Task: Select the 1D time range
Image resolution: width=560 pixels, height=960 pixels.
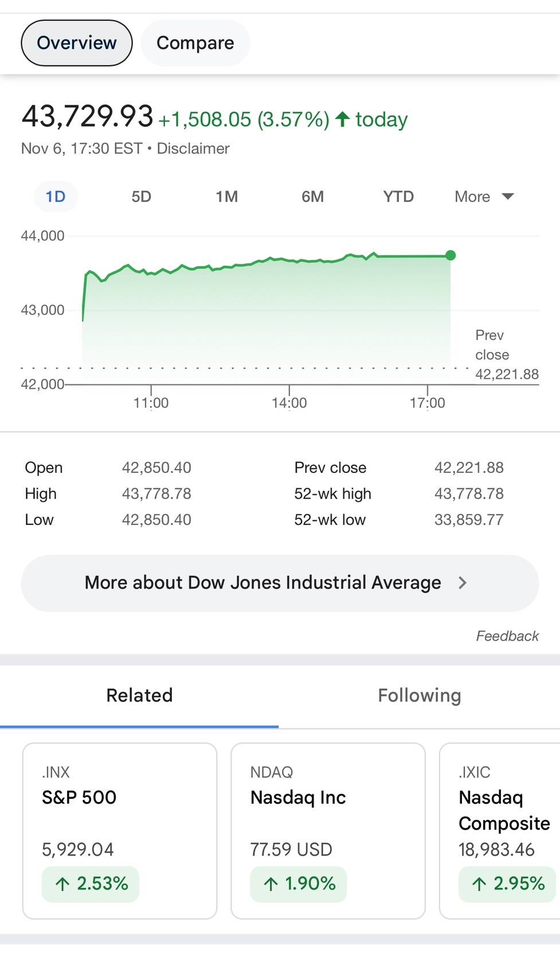Action: pyautogui.click(x=56, y=197)
